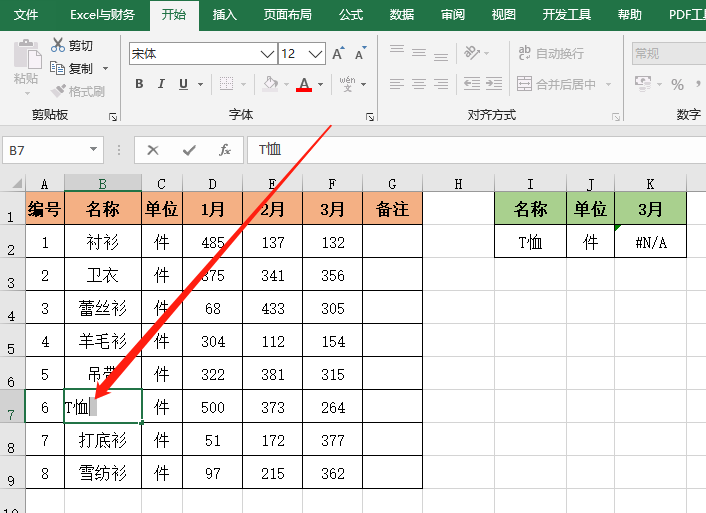The width and height of the screenshot is (706, 513).
Task: Click the align right icon
Action: 441,84
